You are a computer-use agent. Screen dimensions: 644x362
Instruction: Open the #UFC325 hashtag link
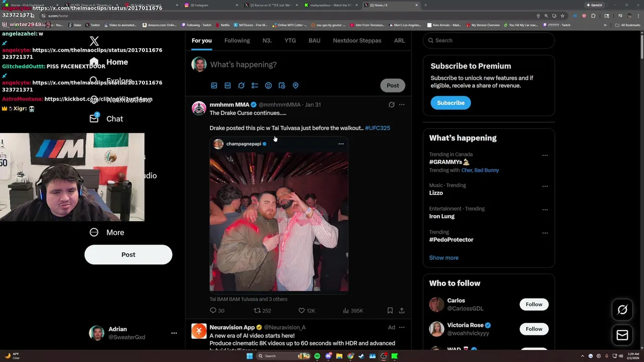point(377,128)
